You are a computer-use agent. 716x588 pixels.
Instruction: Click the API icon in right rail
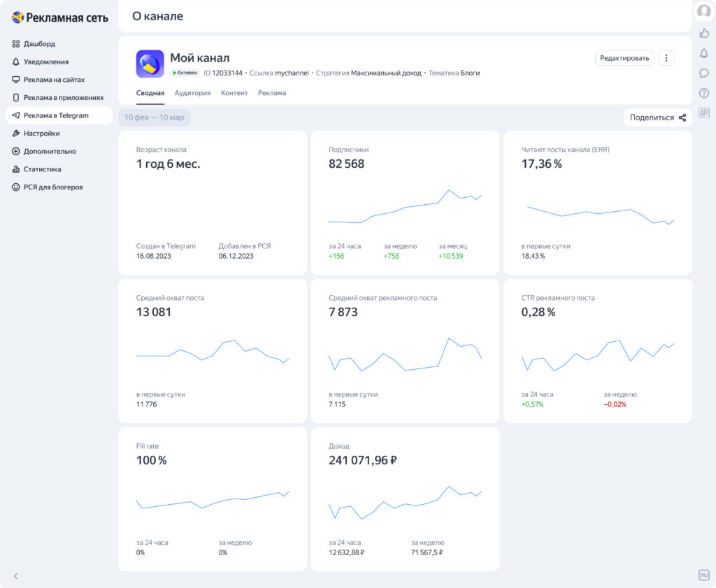(x=704, y=113)
